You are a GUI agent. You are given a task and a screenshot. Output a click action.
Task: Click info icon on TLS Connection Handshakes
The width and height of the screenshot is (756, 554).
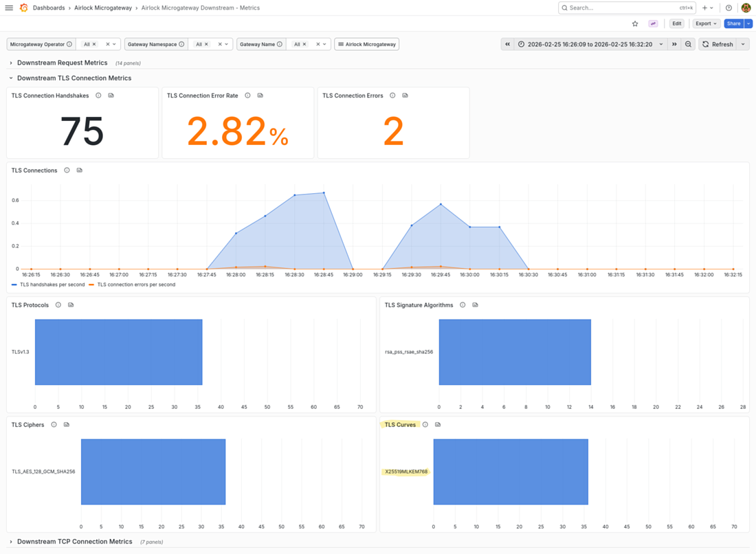coord(98,96)
